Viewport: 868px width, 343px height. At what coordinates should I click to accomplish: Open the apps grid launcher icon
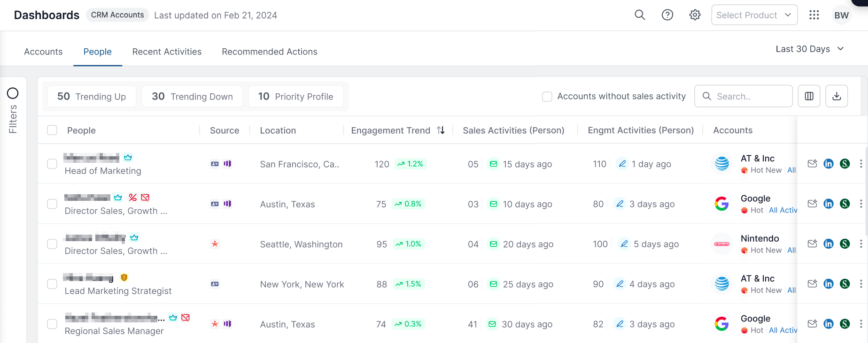point(814,15)
